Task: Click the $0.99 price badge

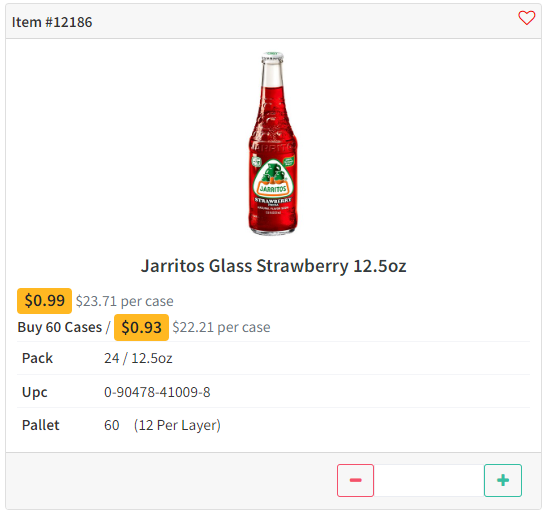Action: [x=45, y=301]
